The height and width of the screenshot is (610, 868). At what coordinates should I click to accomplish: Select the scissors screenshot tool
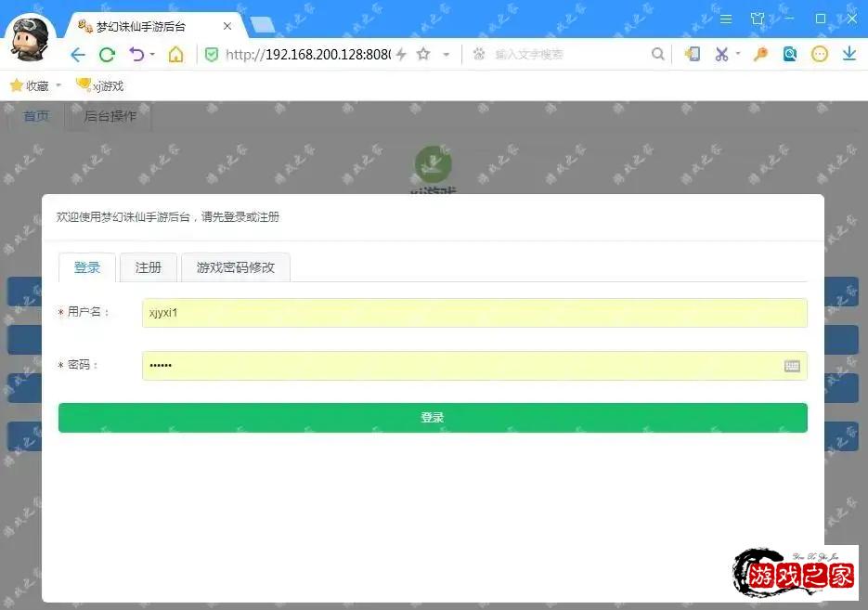click(720, 54)
